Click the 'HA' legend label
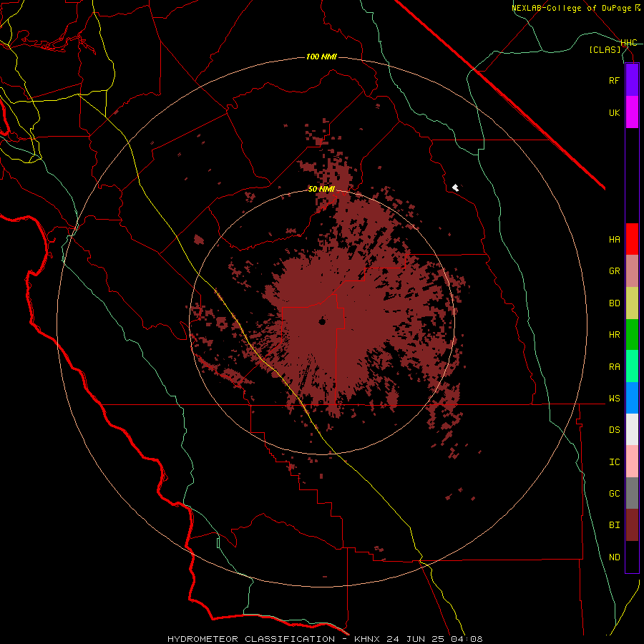 pos(614,240)
